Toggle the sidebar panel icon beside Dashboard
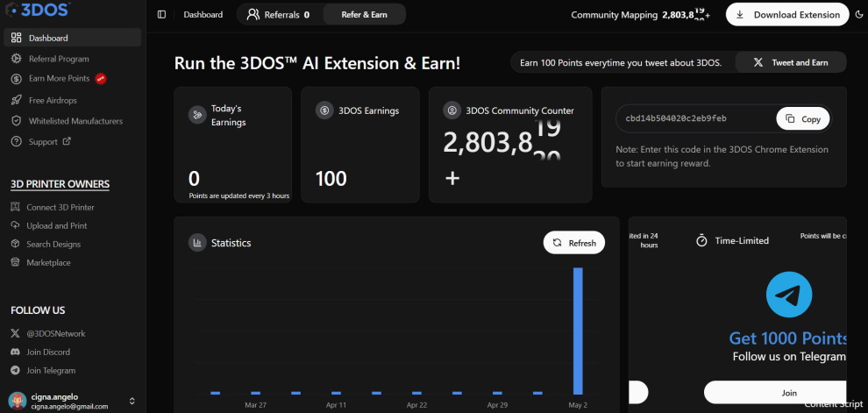 tap(161, 14)
